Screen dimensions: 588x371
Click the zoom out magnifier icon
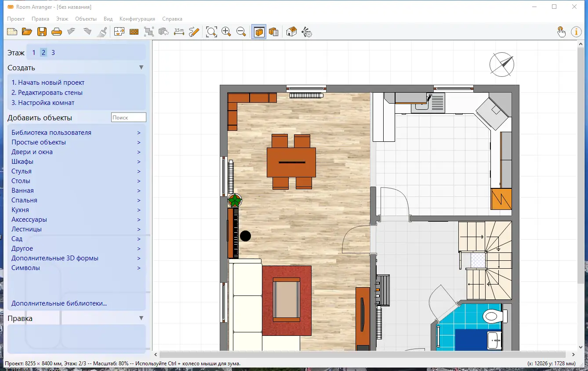(241, 32)
